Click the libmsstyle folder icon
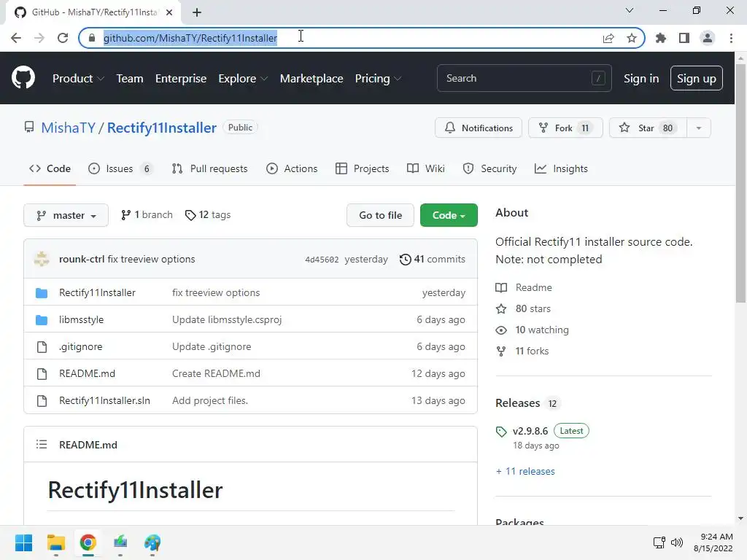Screen dimensions: 747x560 coord(42,320)
